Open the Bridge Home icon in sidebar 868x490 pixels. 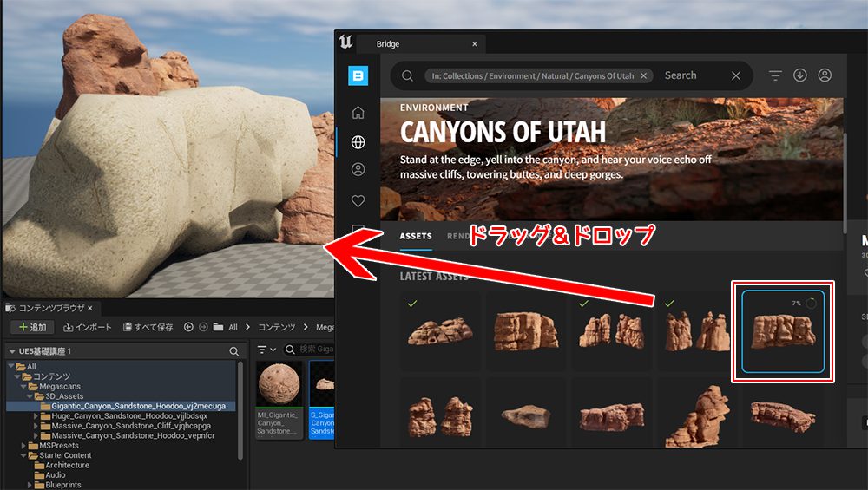358,113
